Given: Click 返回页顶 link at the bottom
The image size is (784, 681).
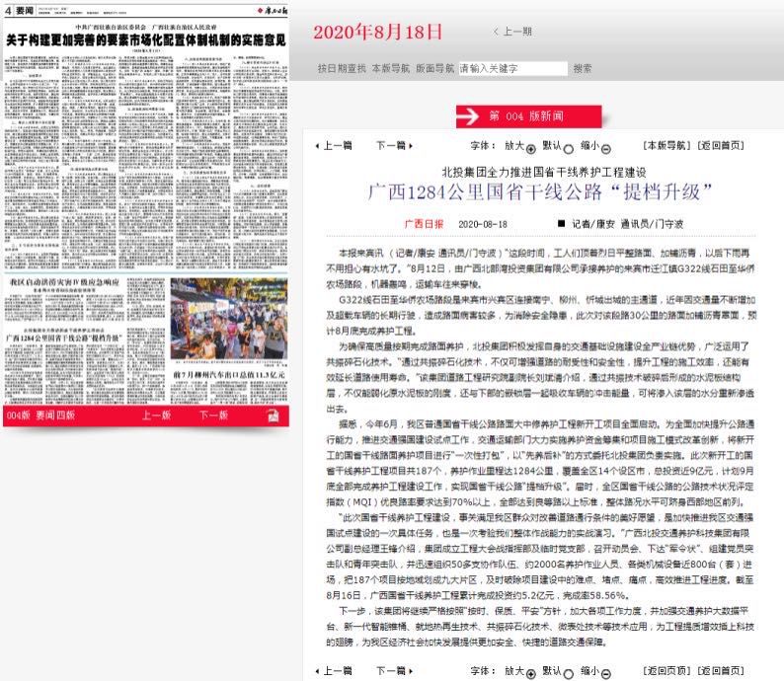Looking at the screenshot, I should (664, 671).
